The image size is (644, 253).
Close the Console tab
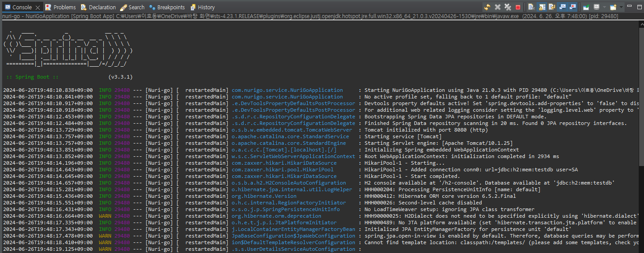point(38,8)
